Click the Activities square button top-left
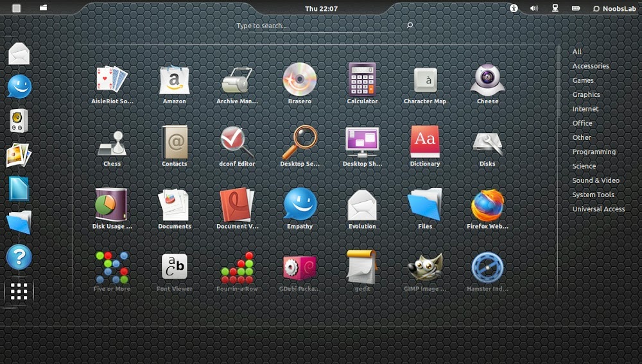Image resolution: width=642 pixels, height=364 pixels. click(x=17, y=8)
